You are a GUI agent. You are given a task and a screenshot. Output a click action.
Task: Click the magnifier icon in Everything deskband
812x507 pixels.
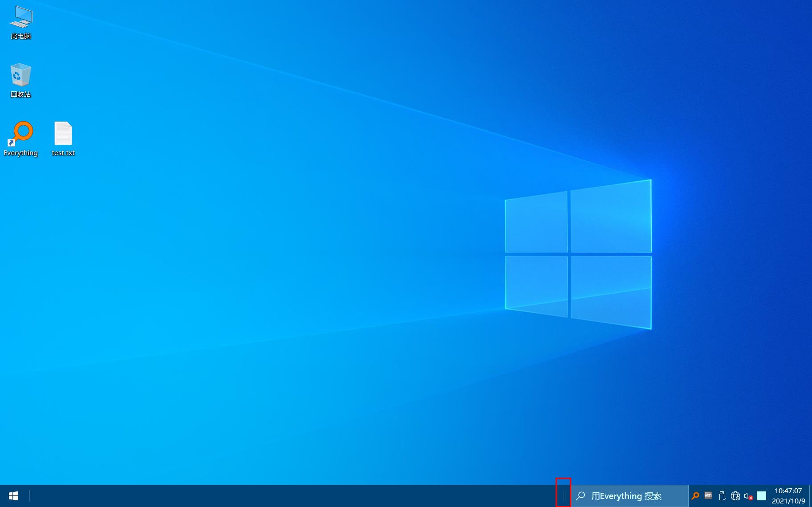pos(581,496)
